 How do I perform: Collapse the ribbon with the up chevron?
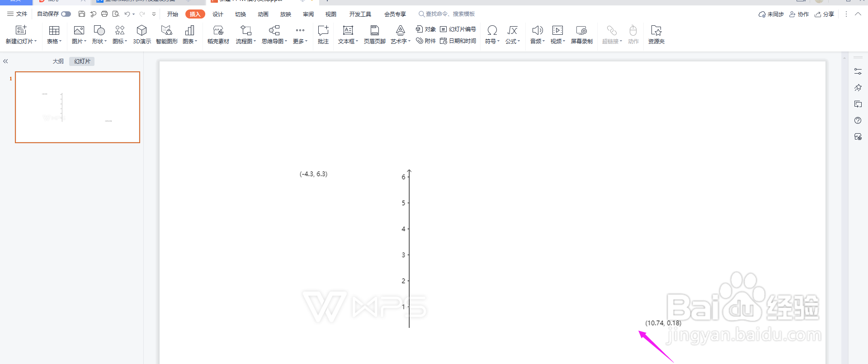point(858,14)
